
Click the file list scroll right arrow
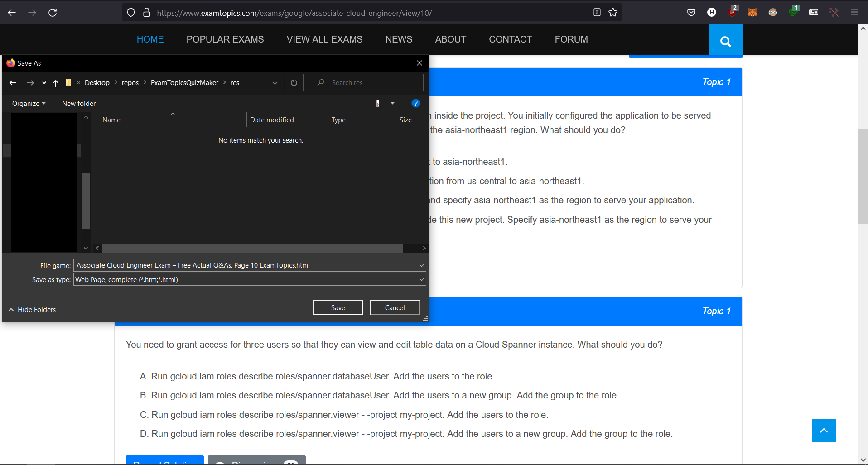(424, 249)
